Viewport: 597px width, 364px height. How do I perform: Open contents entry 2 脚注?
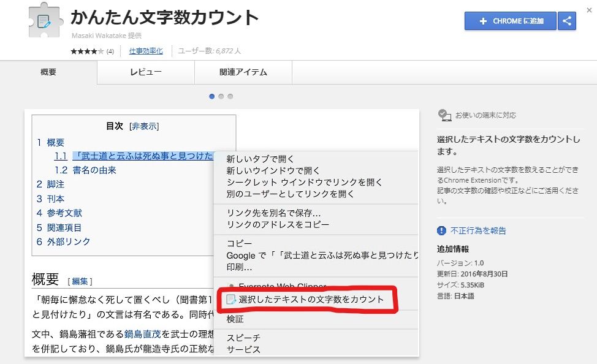coord(51,184)
